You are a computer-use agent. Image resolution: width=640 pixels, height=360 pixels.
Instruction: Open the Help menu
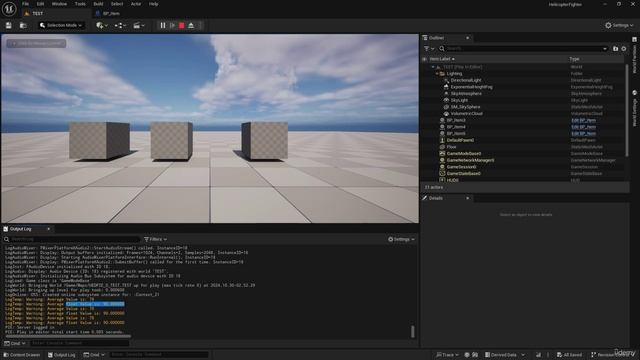click(x=153, y=4)
